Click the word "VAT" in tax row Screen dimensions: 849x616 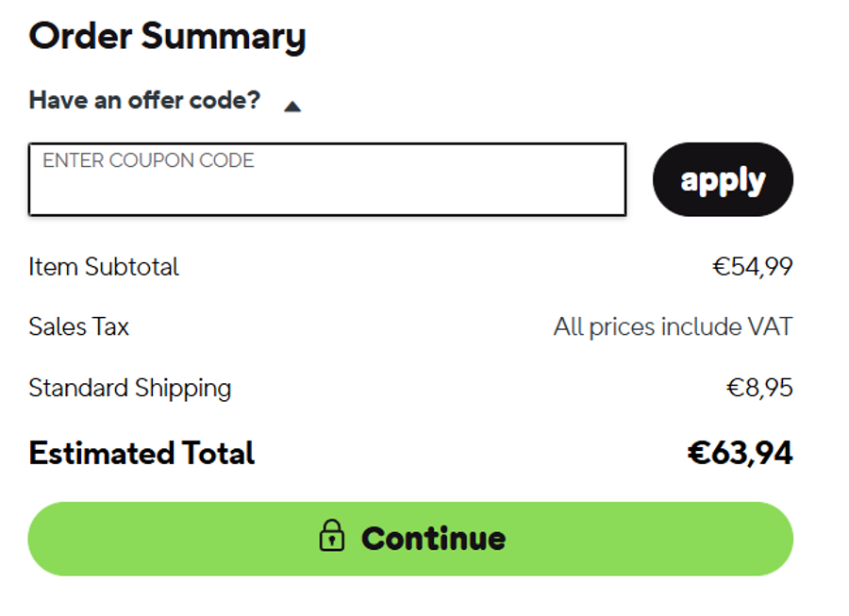(770, 327)
